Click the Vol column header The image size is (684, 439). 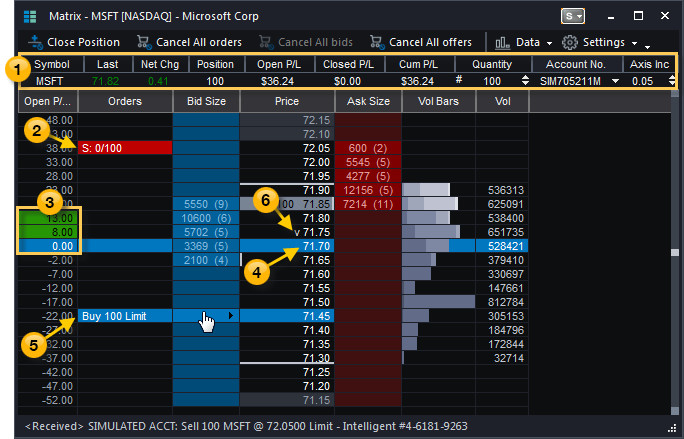click(x=503, y=101)
